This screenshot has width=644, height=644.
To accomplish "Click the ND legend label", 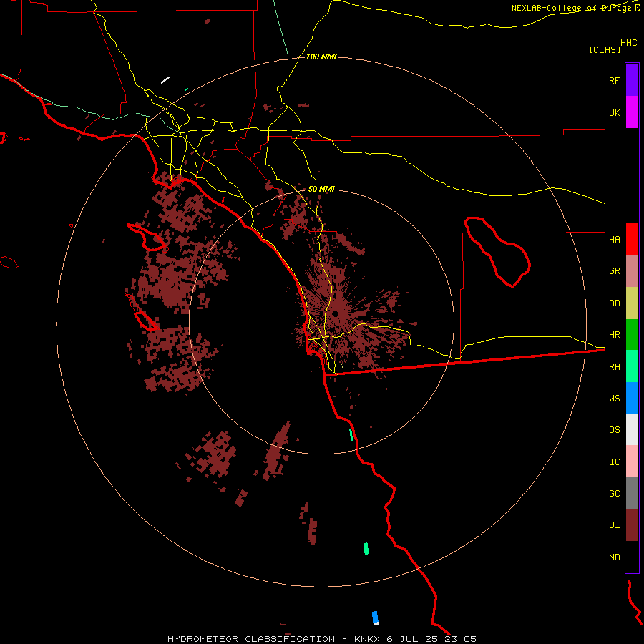I will coord(614,557).
